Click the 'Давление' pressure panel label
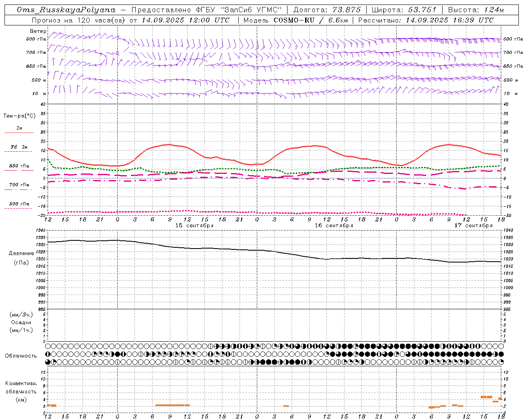 coord(21,253)
